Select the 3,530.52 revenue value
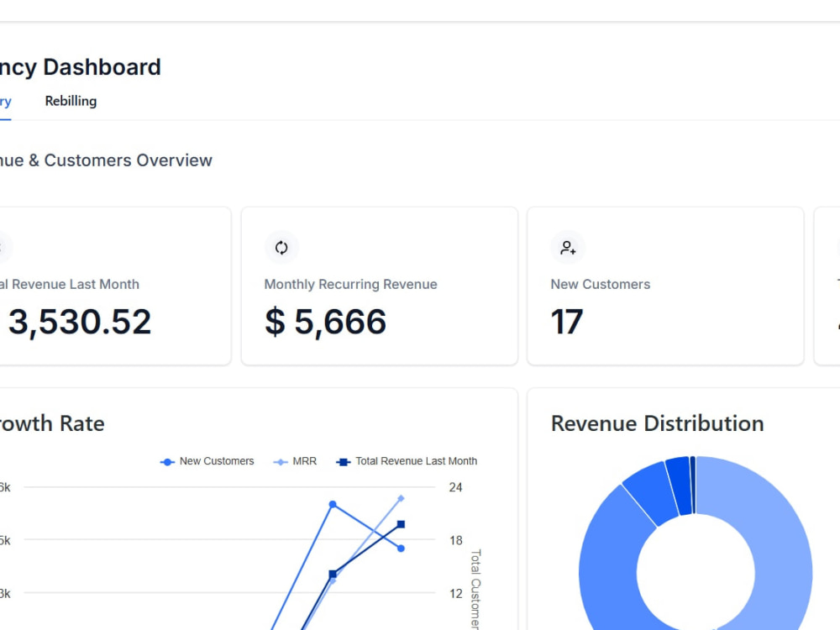 80,322
